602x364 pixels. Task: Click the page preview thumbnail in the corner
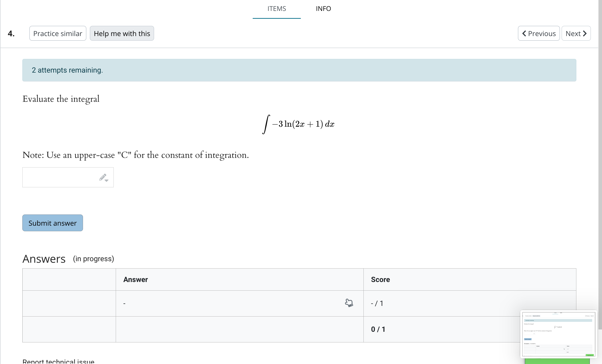click(x=558, y=334)
